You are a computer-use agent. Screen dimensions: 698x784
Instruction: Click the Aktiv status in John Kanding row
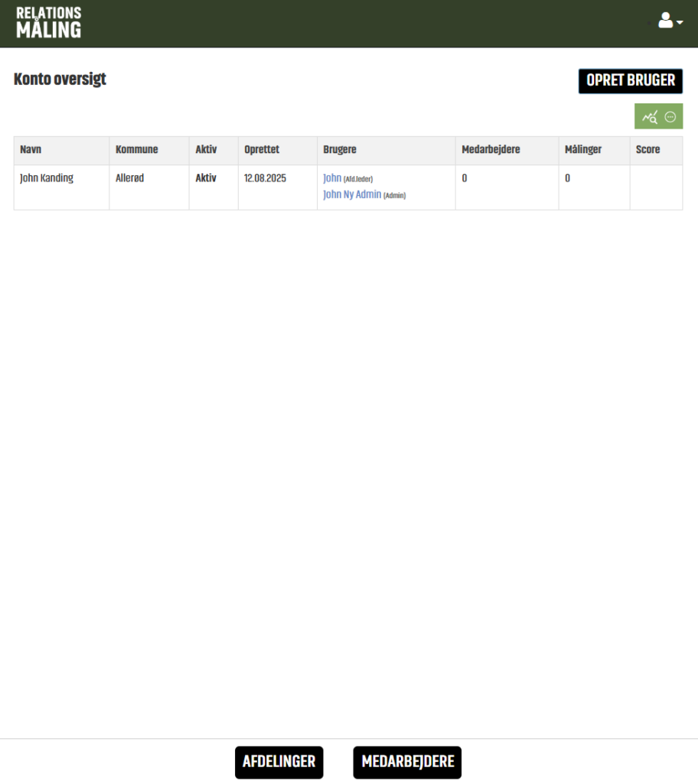[x=206, y=178]
